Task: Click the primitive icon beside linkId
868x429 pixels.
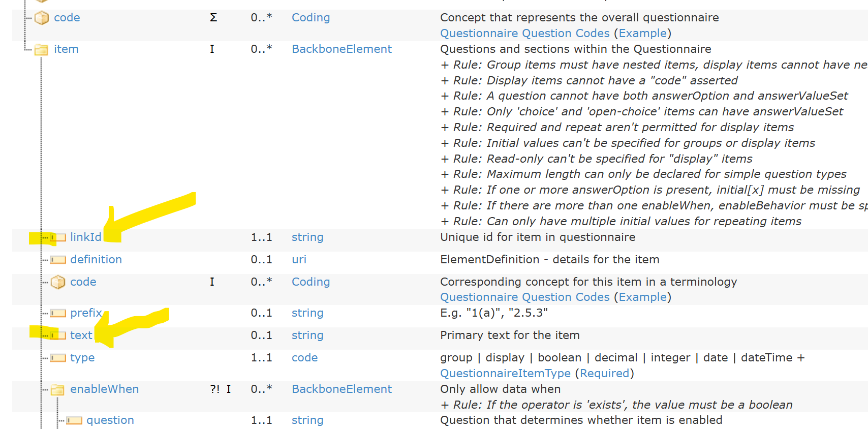Action: click(x=58, y=237)
